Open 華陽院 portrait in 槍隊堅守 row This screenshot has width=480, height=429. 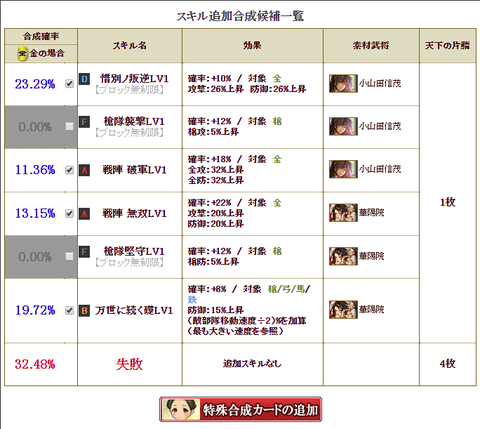click(343, 256)
